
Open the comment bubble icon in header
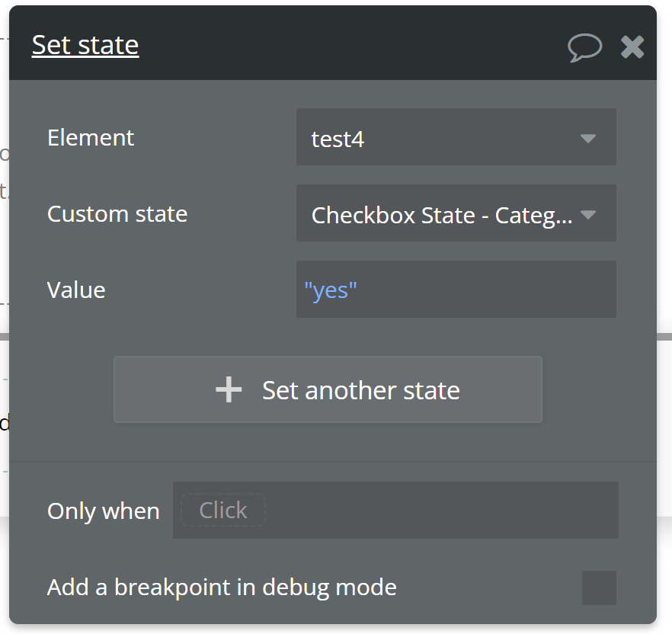pyautogui.click(x=584, y=47)
